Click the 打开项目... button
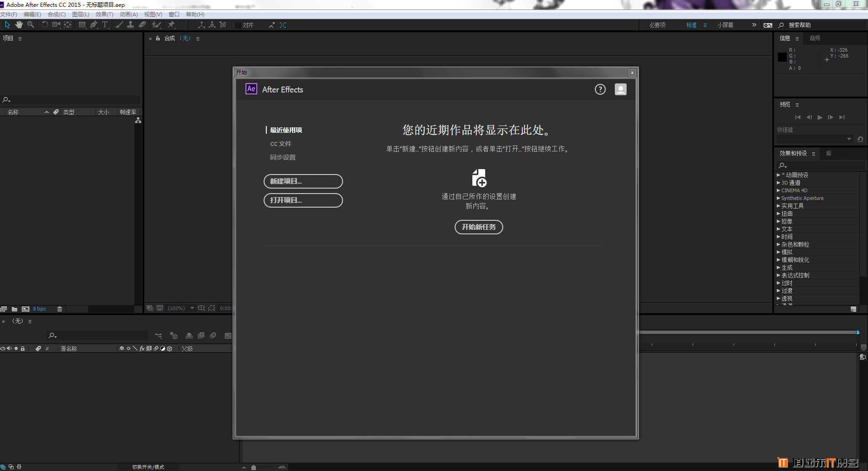 click(303, 200)
